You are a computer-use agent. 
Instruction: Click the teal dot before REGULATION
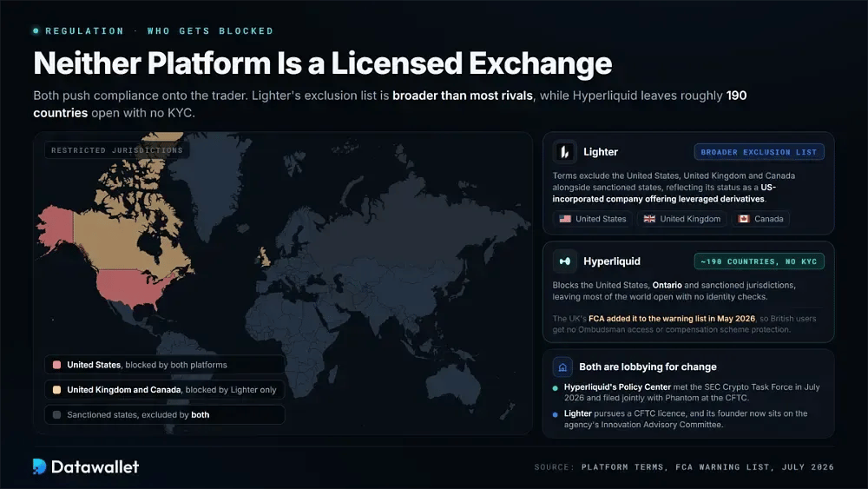point(36,31)
